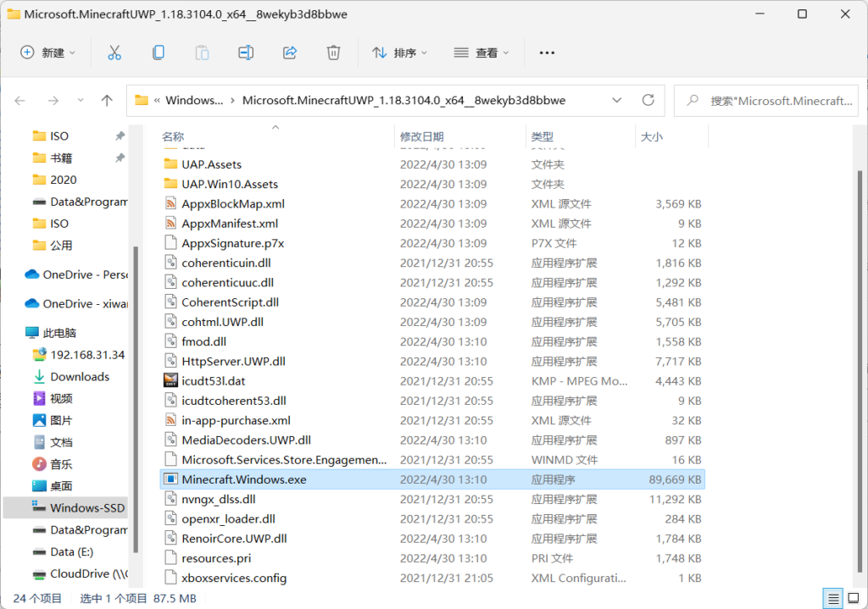Image resolution: width=868 pixels, height=609 pixels.
Task: Expand the address bar history dropdown
Action: (x=617, y=100)
